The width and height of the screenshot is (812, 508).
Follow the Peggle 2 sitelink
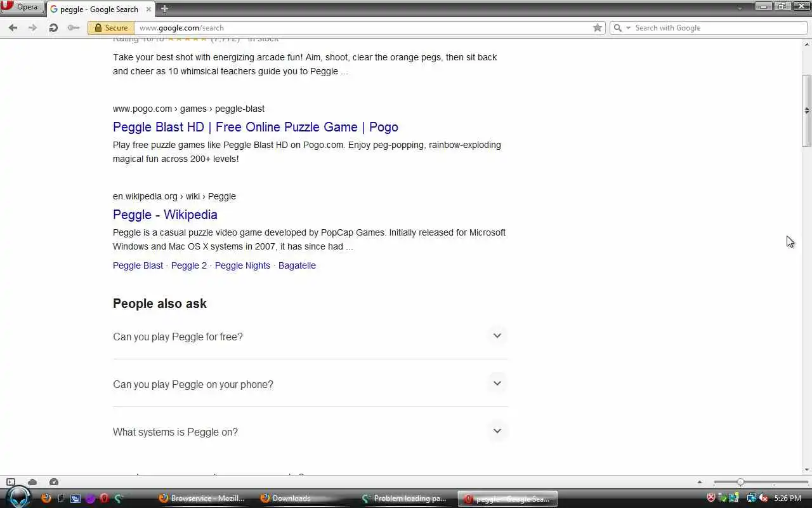pyautogui.click(x=189, y=265)
